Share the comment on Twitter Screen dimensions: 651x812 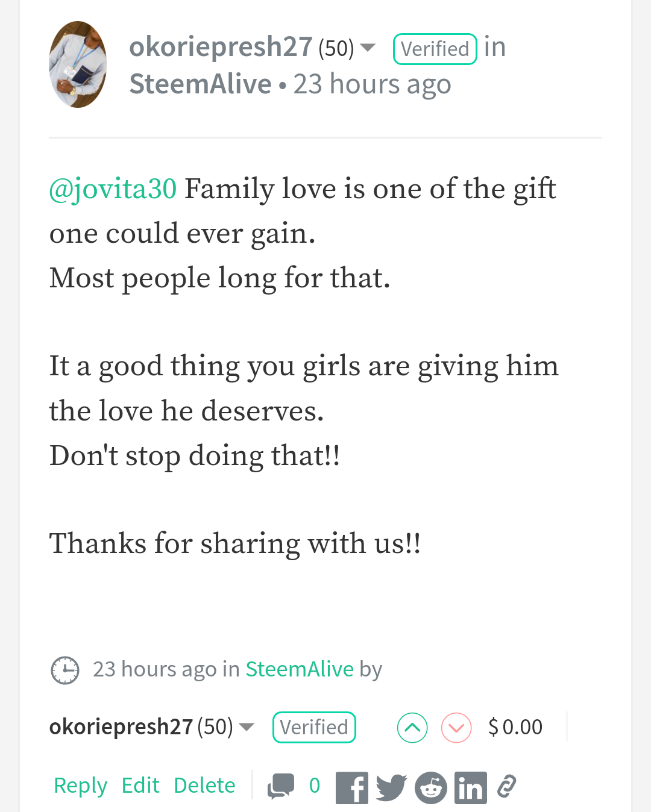coord(391,787)
